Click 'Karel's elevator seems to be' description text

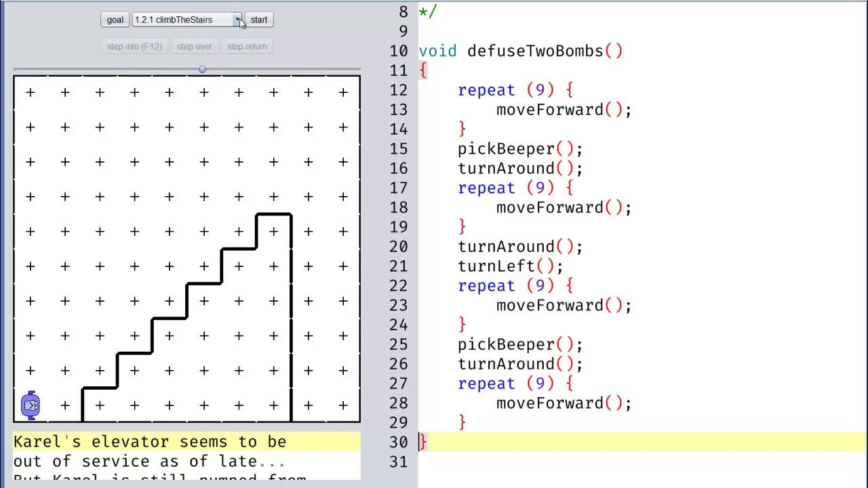[150, 442]
